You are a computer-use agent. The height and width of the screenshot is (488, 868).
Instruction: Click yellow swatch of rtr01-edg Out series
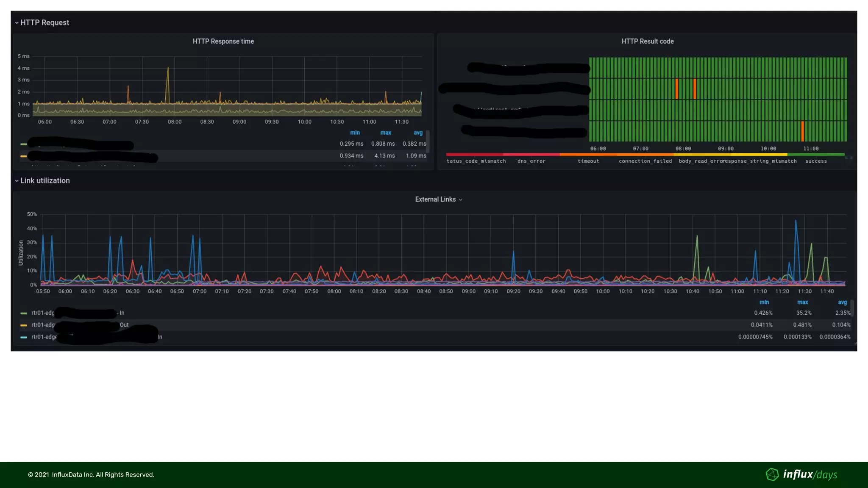click(24, 325)
